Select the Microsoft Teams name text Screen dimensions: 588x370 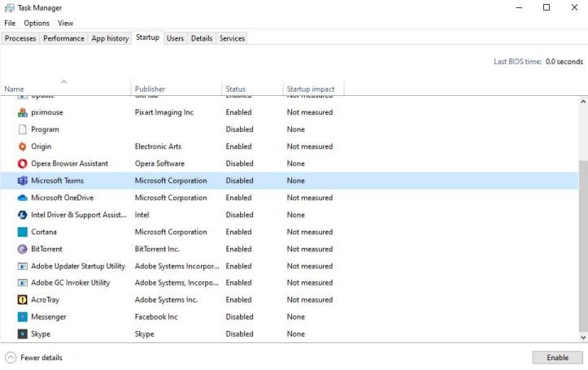pos(57,181)
